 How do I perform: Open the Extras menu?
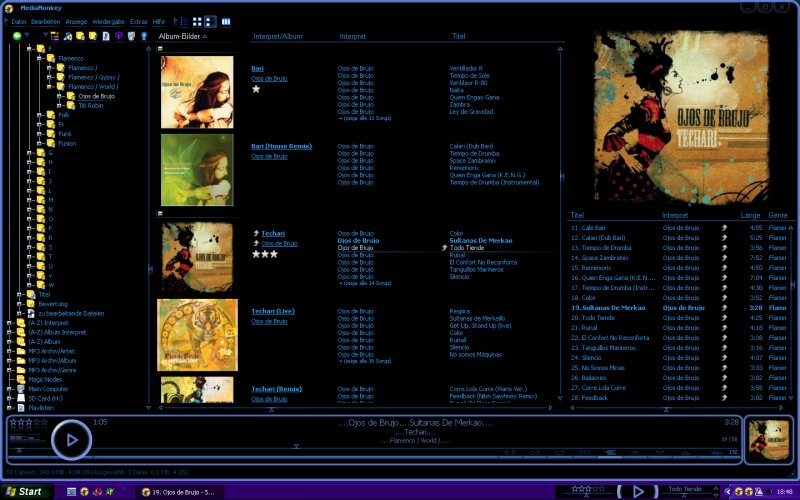pyautogui.click(x=138, y=21)
